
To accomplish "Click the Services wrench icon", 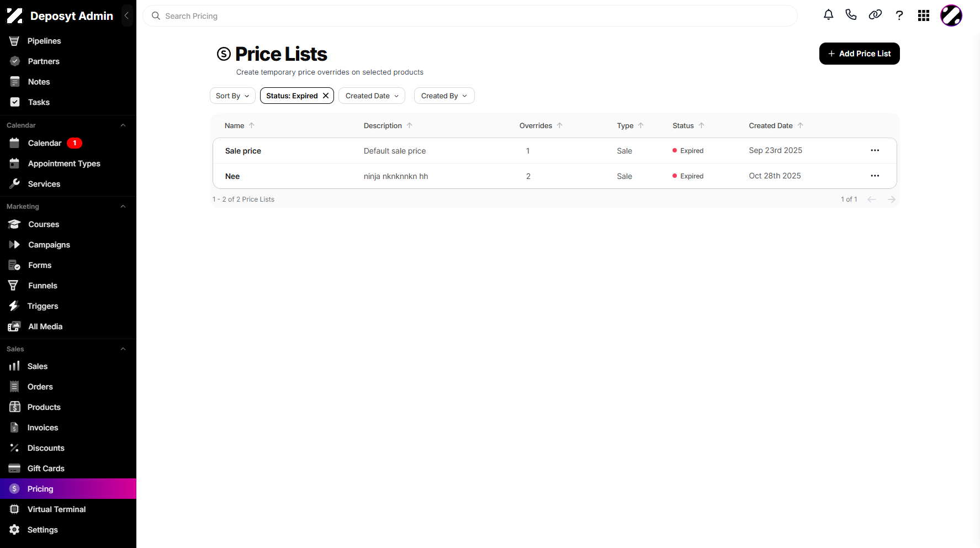I will pos(15,184).
